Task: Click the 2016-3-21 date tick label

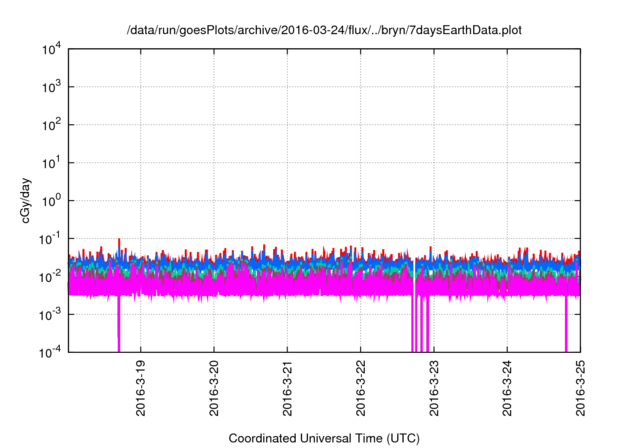Action: click(287, 388)
